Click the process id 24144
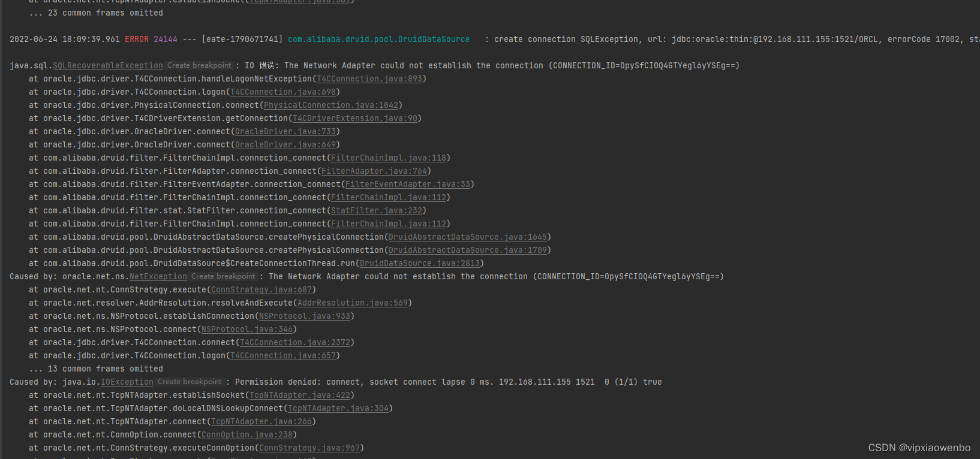 pyautogui.click(x=166, y=40)
